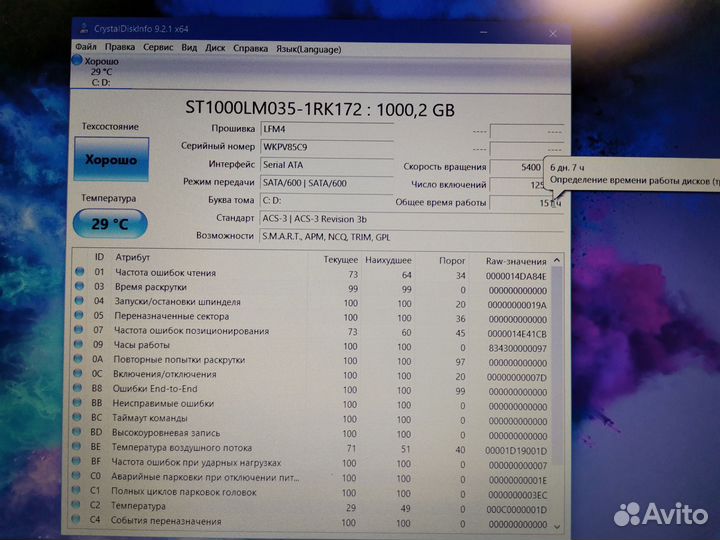The image size is (720, 540).
Task: Click the 29 °C temperature button
Action: pos(110,224)
